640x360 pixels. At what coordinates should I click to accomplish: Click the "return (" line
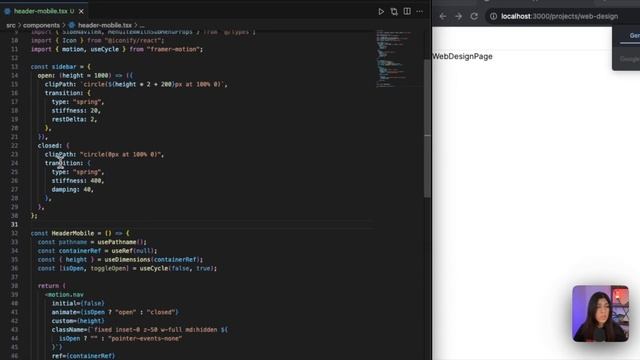point(51,286)
